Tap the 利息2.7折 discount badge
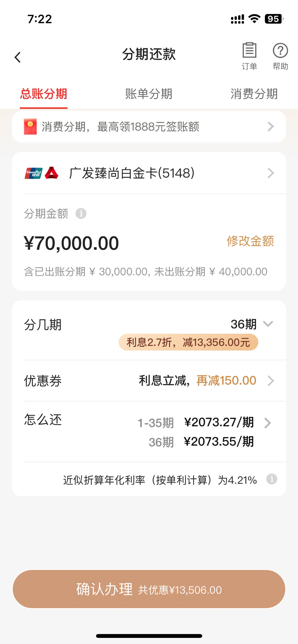298x644 pixels. (x=188, y=342)
